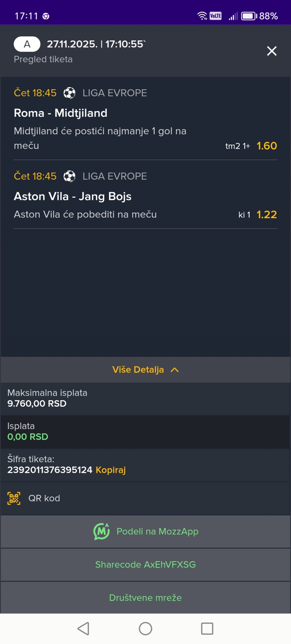
Task: Tap Sharecode AxEhVFXSG button
Action: coord(145,564)
